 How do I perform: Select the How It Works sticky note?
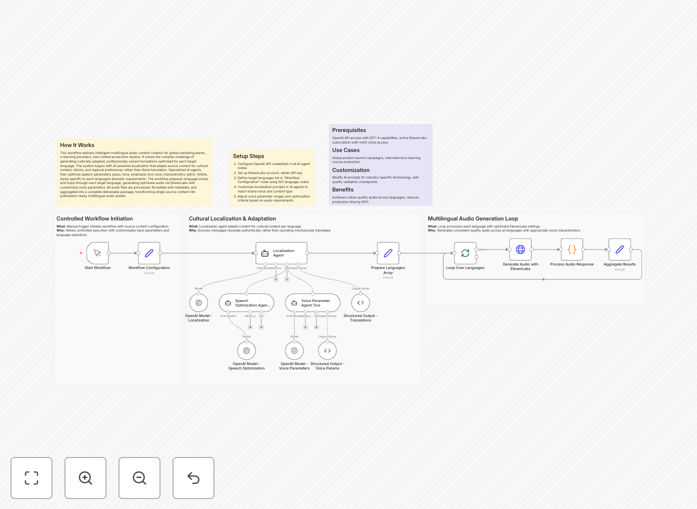pos(134,172)
